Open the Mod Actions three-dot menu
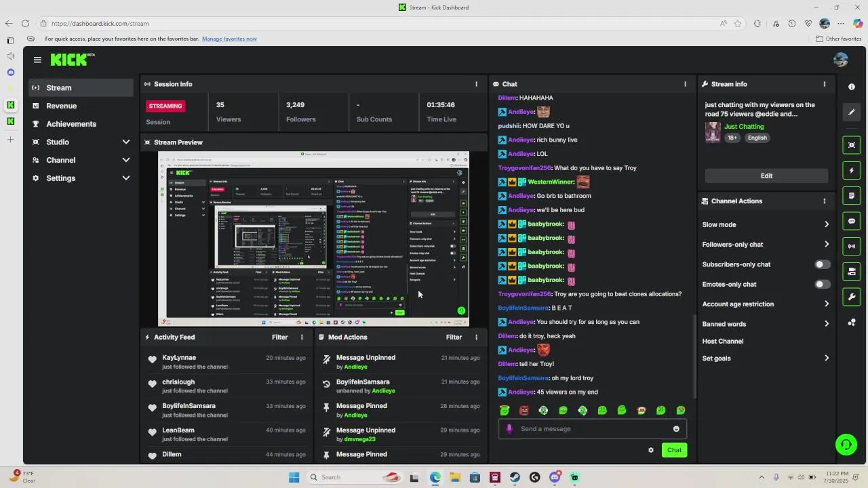The height and width of the screenshot is (488, 868). [476, 337]
